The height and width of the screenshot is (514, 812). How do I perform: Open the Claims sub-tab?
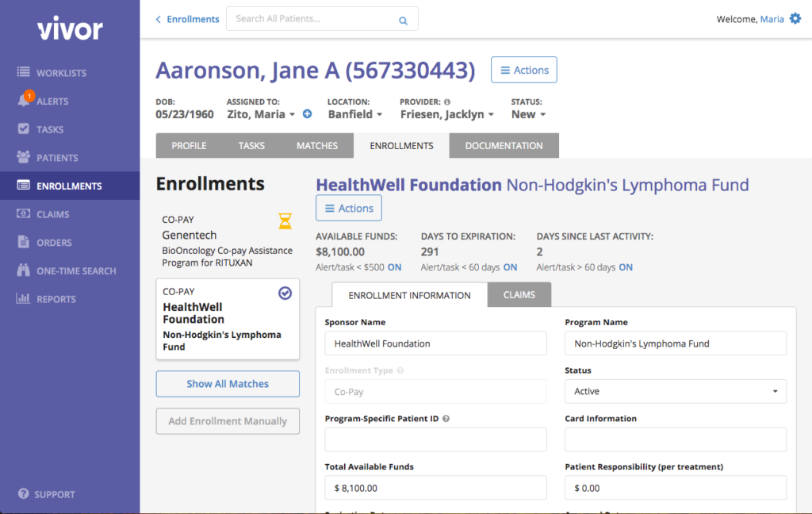coord(519,295)
